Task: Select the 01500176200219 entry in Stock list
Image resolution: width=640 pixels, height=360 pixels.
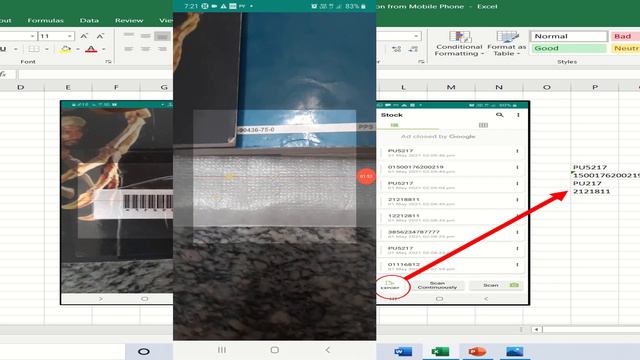Action: pyautogui.click(x=451, y=169)
